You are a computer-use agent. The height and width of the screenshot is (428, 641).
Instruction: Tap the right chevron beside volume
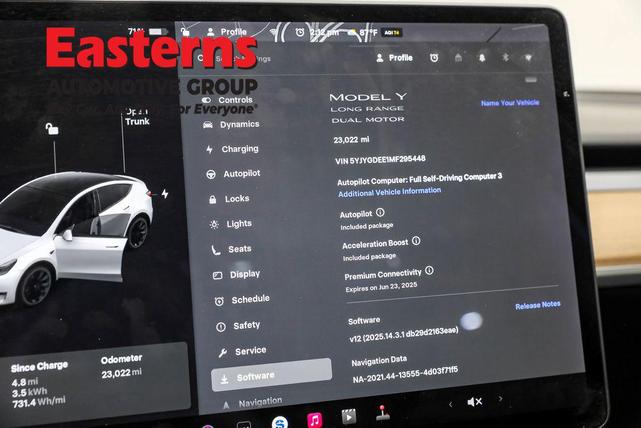coord(500,398)
